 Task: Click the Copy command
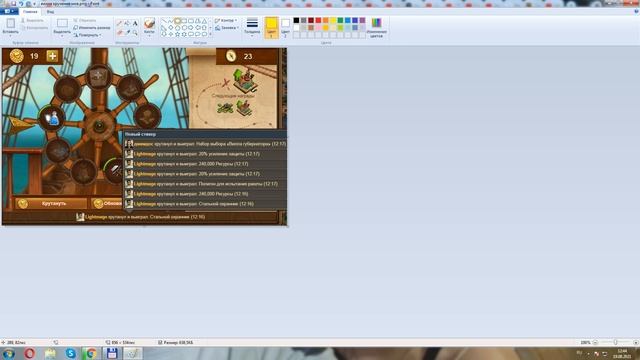tap(34, 28)
